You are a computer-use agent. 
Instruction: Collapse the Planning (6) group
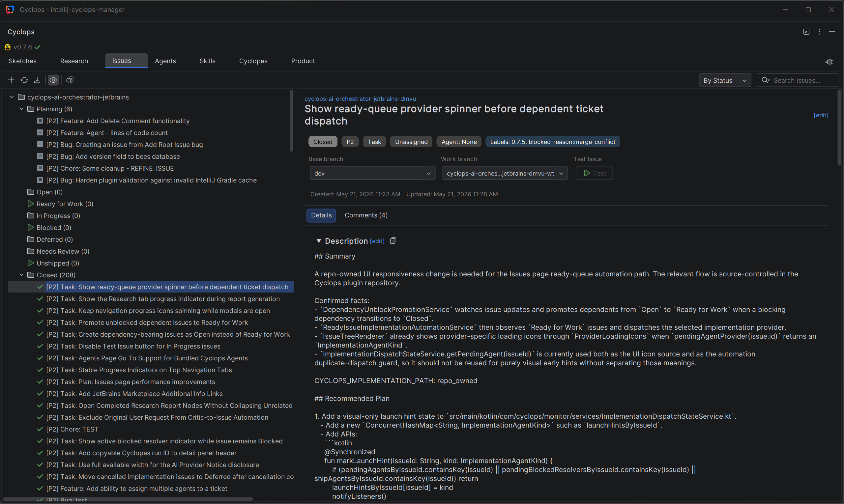21,109
